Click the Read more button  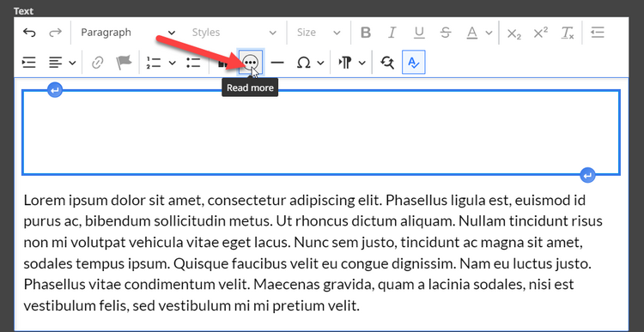[251, 63]
